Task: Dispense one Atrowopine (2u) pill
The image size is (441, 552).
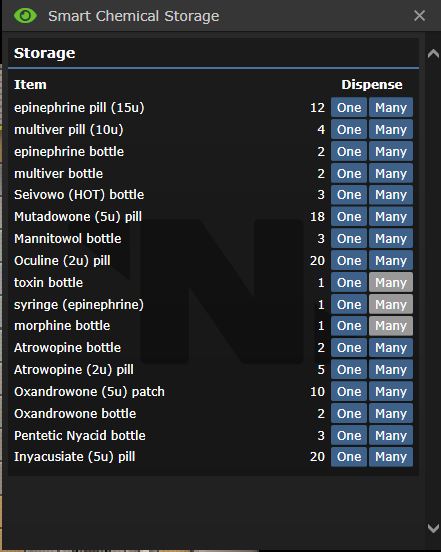Action: pyautogui.click(x=349, y=370)
